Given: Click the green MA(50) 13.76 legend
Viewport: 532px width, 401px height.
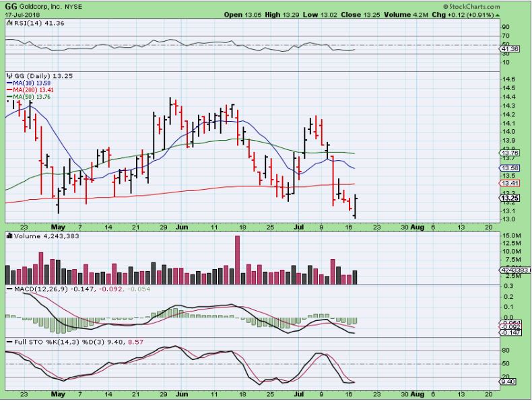Looking at the screenshot, I should pyautogui.click(x=28, y=97).
